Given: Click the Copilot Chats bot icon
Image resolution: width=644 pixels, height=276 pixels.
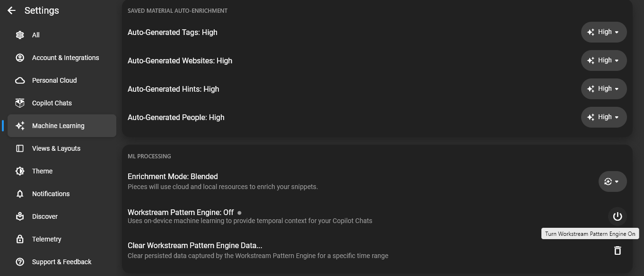Looking at the screenshot, I should point(19,103).
